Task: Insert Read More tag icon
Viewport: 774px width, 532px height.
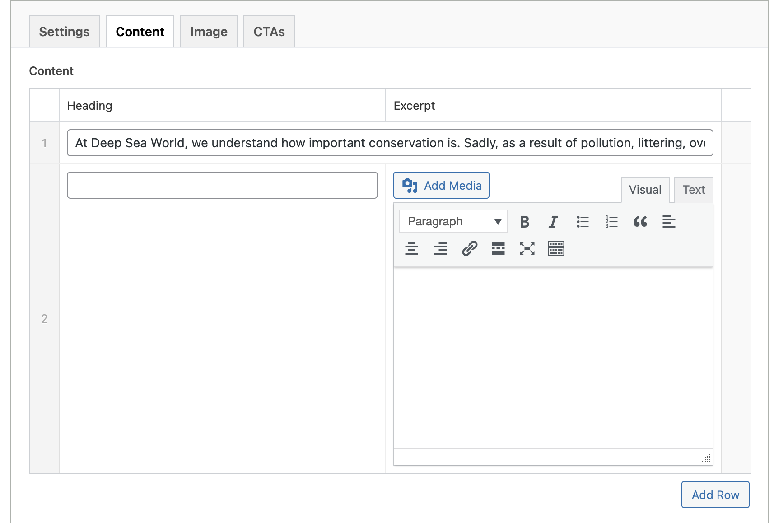Action: (x=498, y=248)
